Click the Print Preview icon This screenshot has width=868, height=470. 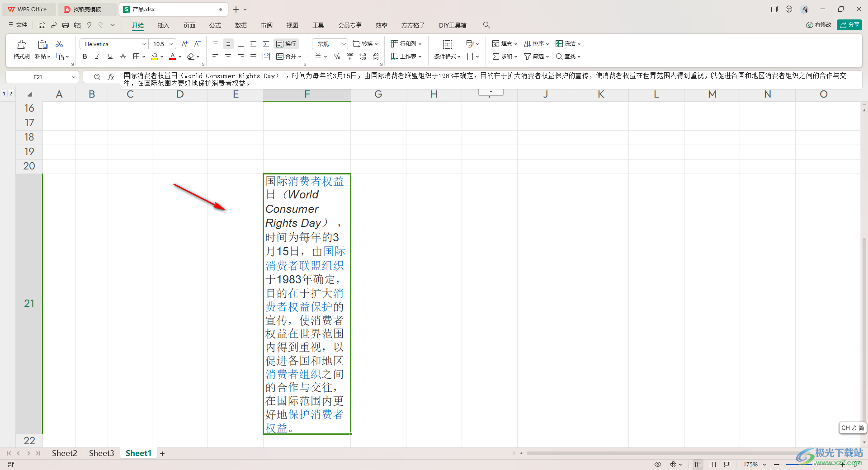tap(77, 25)
